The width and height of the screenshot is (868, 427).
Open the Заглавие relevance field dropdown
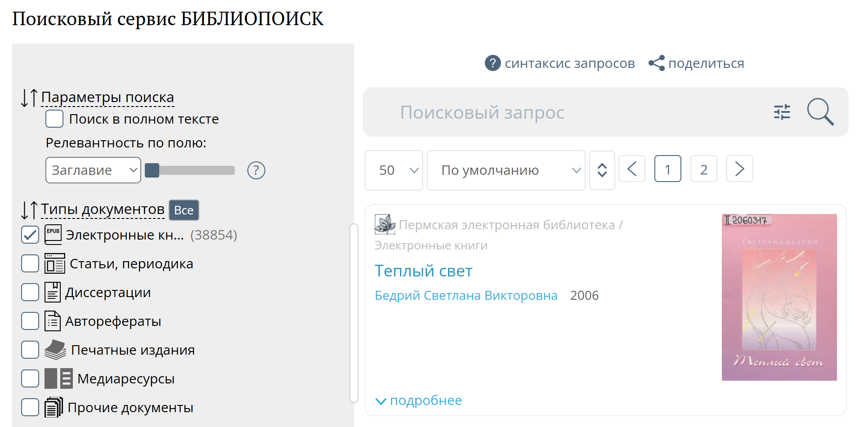pyautogui.click(x=93, y=170)
